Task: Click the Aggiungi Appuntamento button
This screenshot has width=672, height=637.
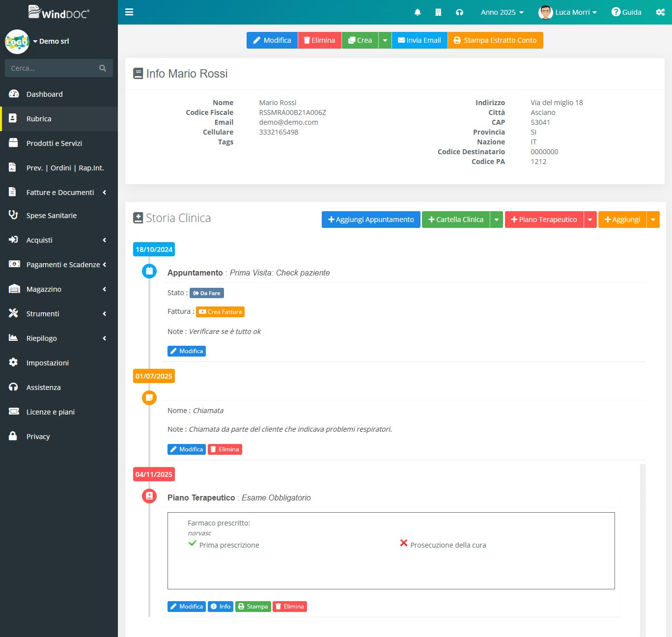Action: (x=371, y=220)
